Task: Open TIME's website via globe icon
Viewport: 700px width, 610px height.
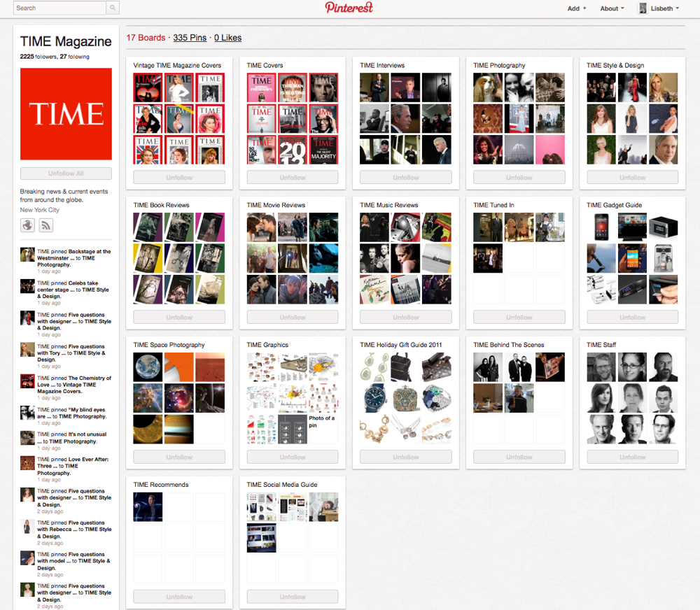Action: click(x=28, y=225)
